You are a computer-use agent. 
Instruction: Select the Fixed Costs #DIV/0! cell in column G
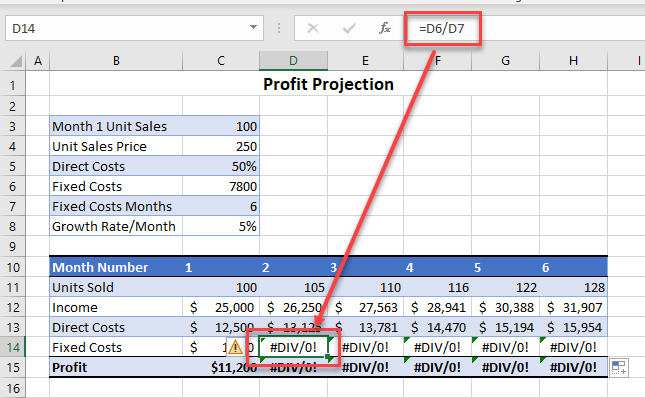[x=506, y=347]
